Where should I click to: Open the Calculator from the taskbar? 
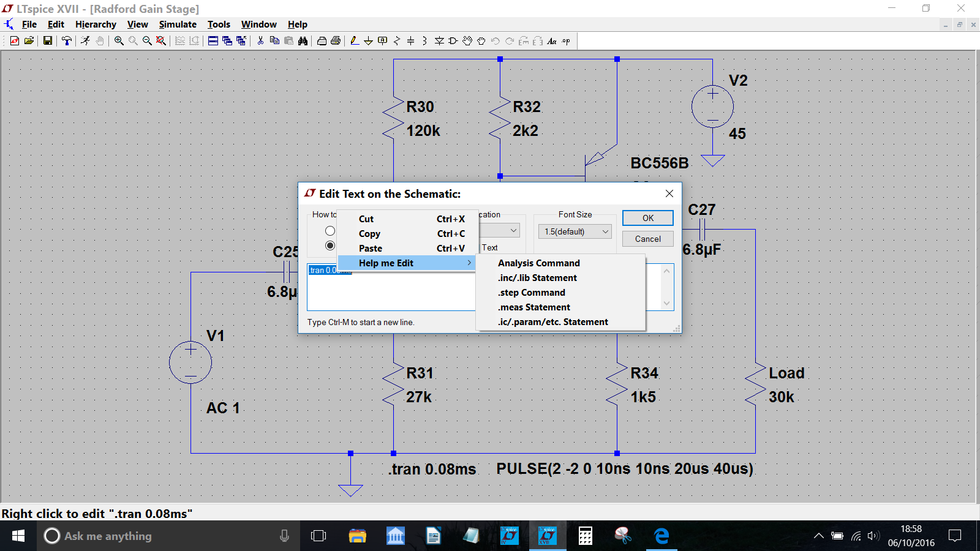(x=586, y=536)
